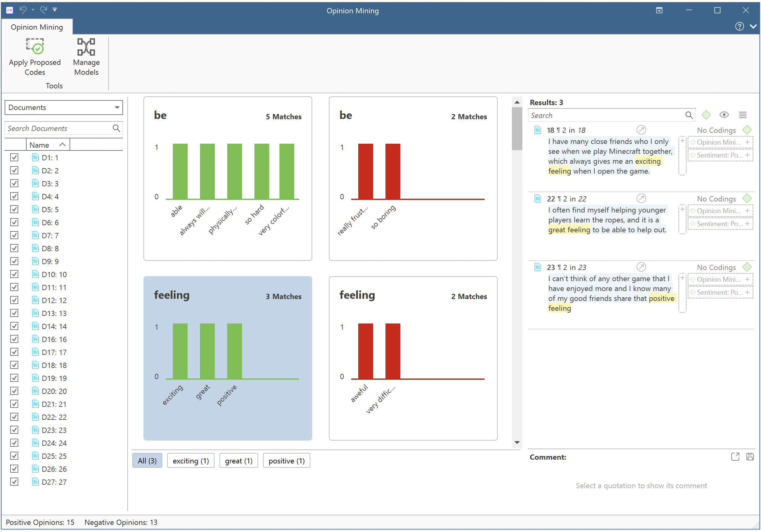Viewport: 761px width, 532px height.
Task: Click the Apply Proposed Codes icon
Action: (x=35, y=47)
